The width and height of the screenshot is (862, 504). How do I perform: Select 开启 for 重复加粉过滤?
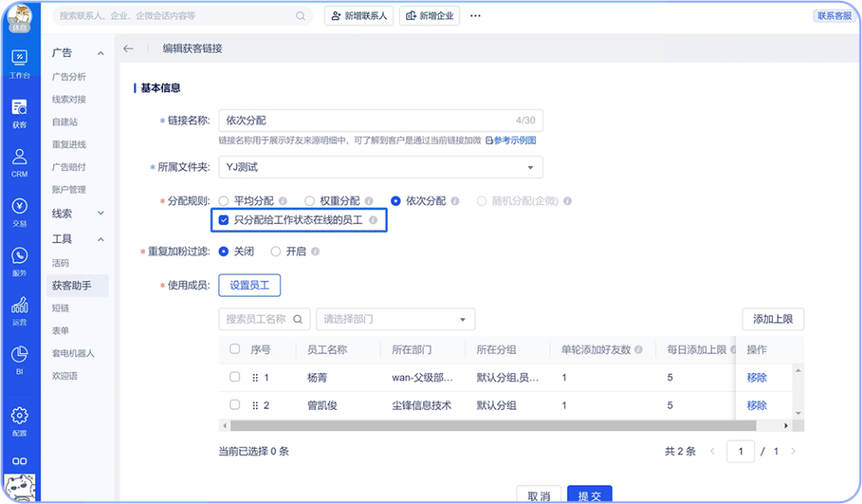click(275, 251)
